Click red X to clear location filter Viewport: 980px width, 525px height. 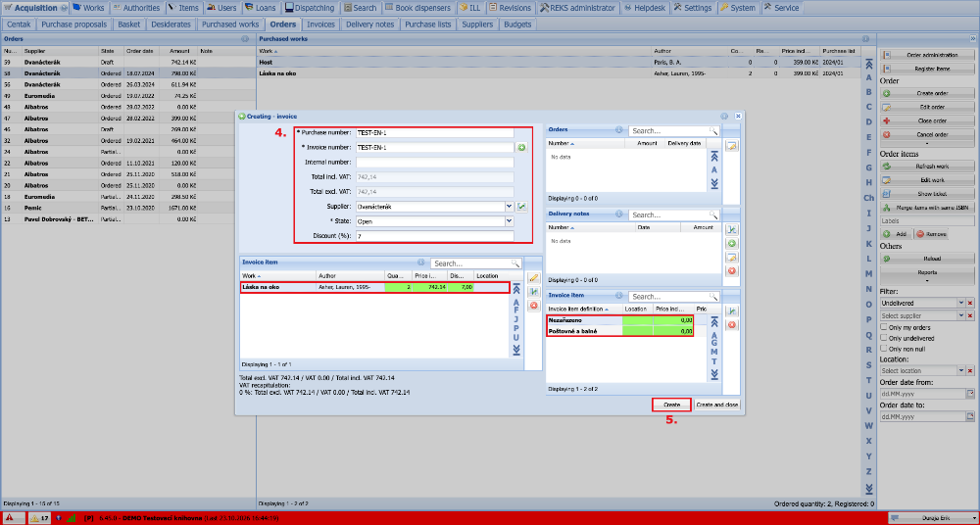pos(970,370)
